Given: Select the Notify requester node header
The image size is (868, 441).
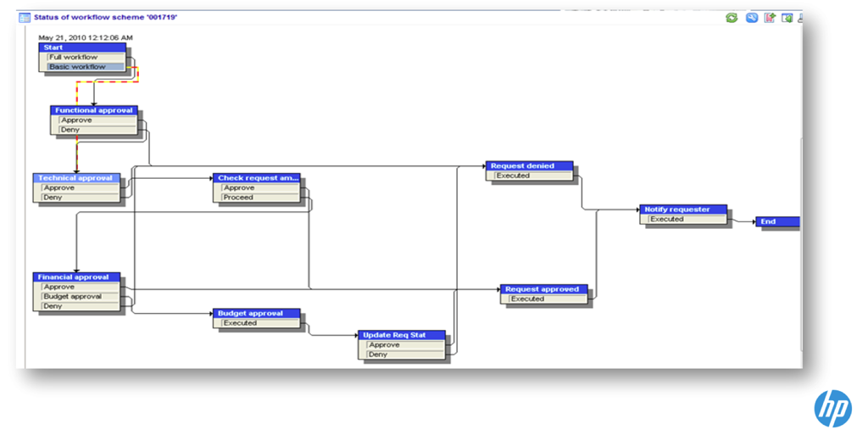Looking at the screenshot, I should (683, 209).
